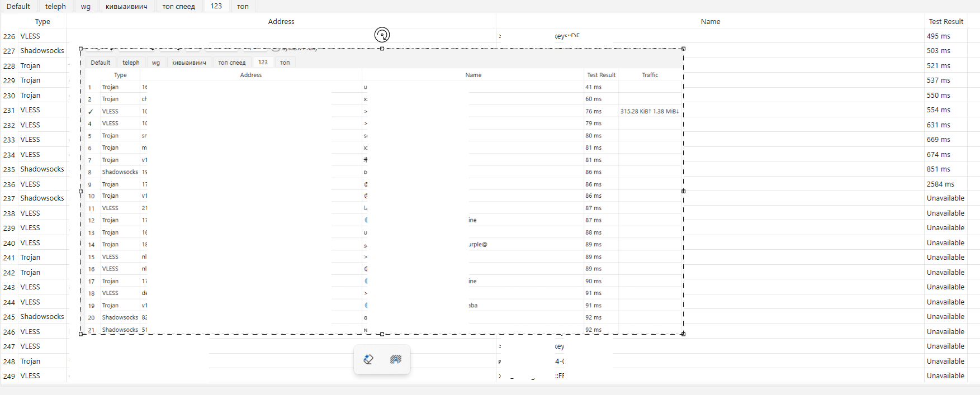
Task: Click the '495 ms' test result
Action: [x=938, y=36]
